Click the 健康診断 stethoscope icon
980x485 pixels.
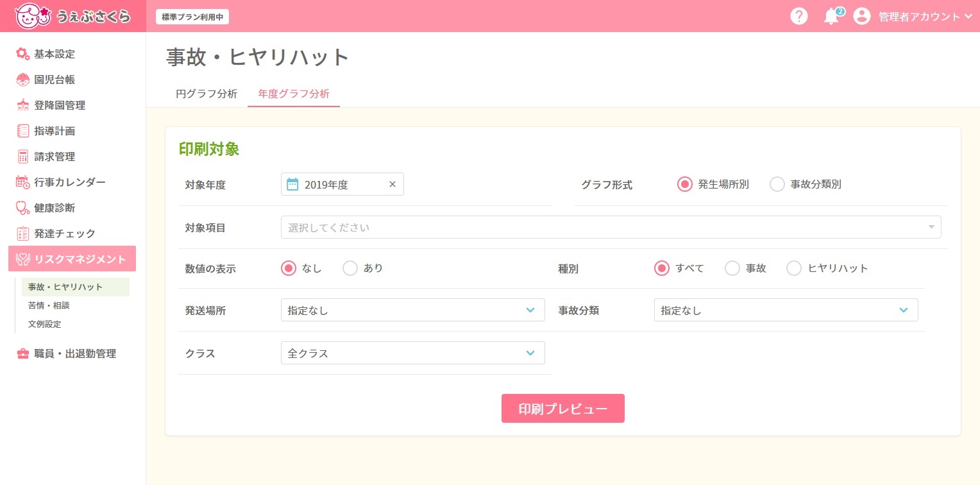[23, 208]
